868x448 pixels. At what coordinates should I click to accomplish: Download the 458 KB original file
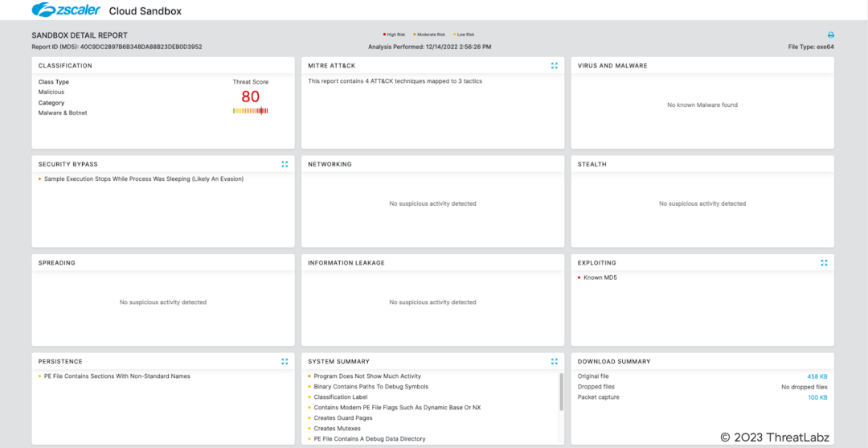(x=817, y=376)
